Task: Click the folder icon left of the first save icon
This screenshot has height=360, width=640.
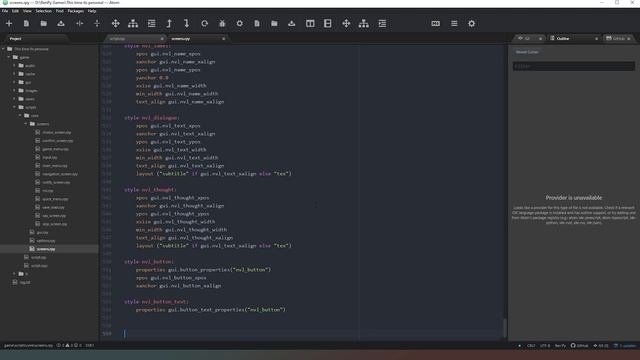Action: coord(43,24)
